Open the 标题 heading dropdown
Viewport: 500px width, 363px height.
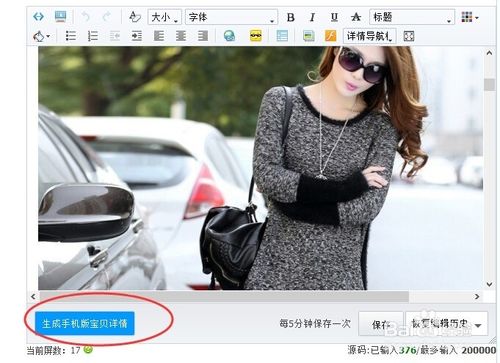pos(412,17)
